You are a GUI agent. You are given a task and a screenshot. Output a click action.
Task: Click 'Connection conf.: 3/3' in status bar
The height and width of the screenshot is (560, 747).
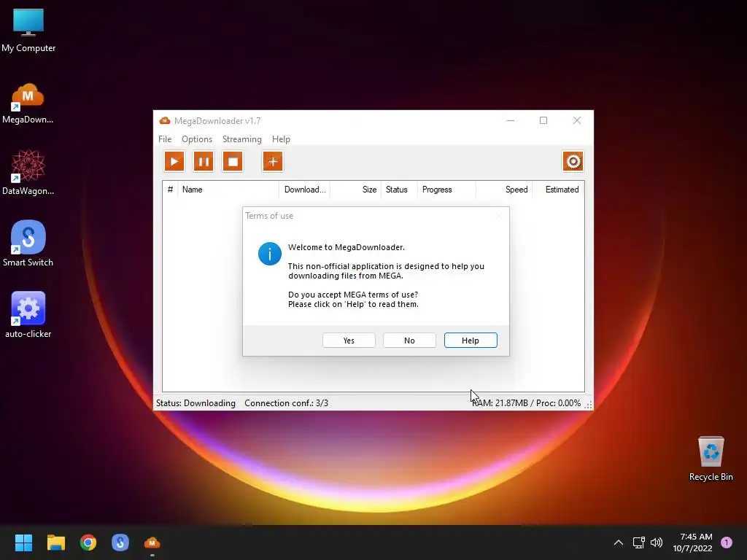click(286, 402)
